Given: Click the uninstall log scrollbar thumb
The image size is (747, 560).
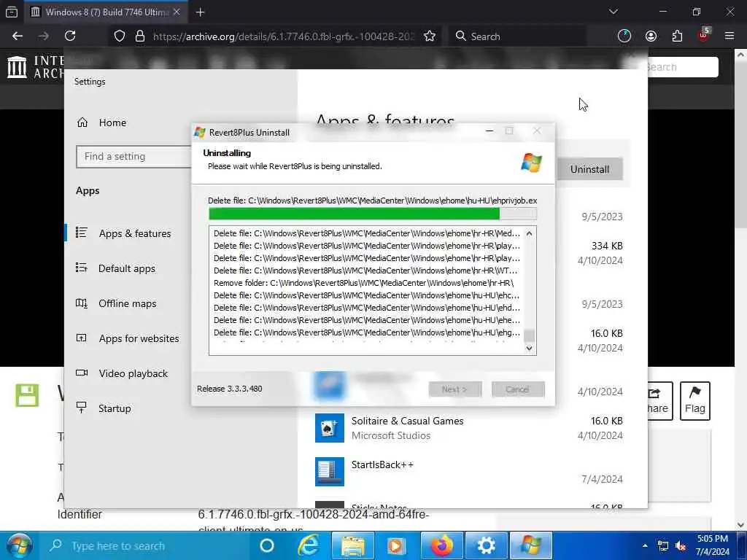Looking at the screenshot, I should pyautogui.click(x=529, y=335).
